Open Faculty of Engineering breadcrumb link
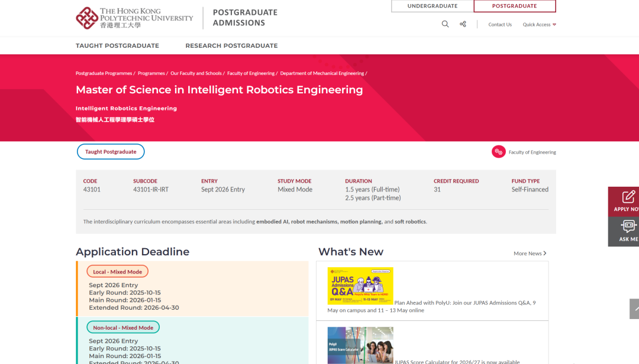Viewport: 639px width, 364px height. [251, 73]
